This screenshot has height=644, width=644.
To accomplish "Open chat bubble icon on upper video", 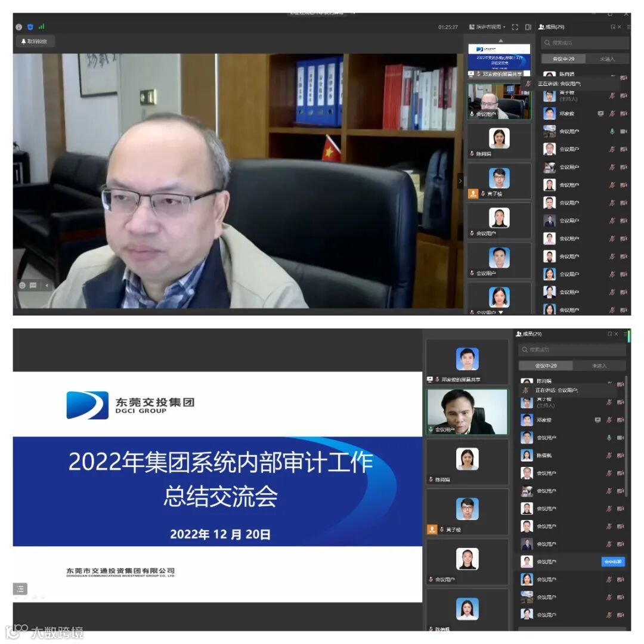I will [33, 285].
